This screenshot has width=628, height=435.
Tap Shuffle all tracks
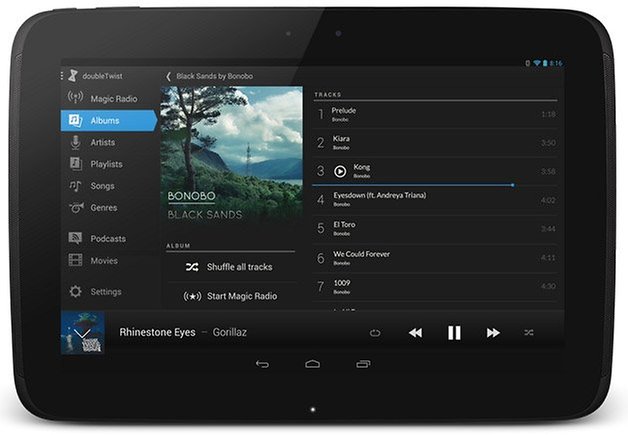(230, 267)
